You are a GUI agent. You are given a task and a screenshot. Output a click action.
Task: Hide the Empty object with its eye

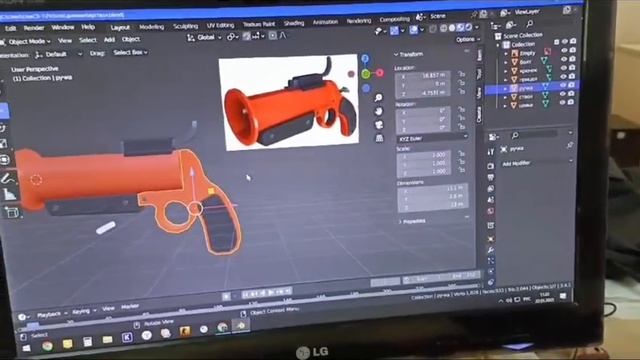pyautogui.click(x=564, y=50)
